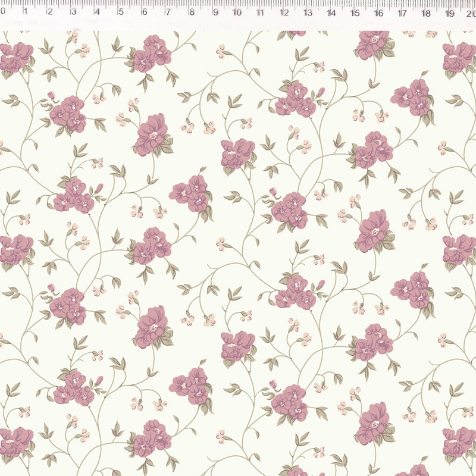
Task: Select the ruler's 2 cm marking
Action: pyautogui.click(x=49, y=11)
